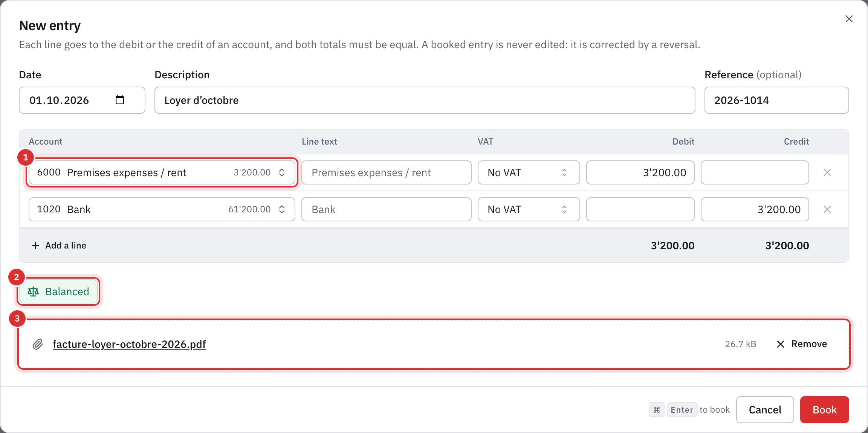Click the Credit column header
The width and height of the screenshot is (868, 433).
[x=796, y=142]
